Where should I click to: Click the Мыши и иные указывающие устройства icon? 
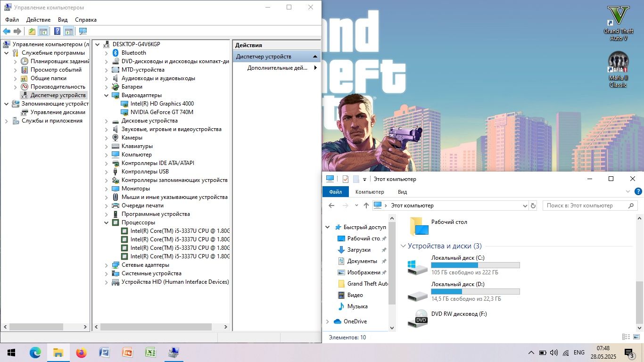point(116,197)
